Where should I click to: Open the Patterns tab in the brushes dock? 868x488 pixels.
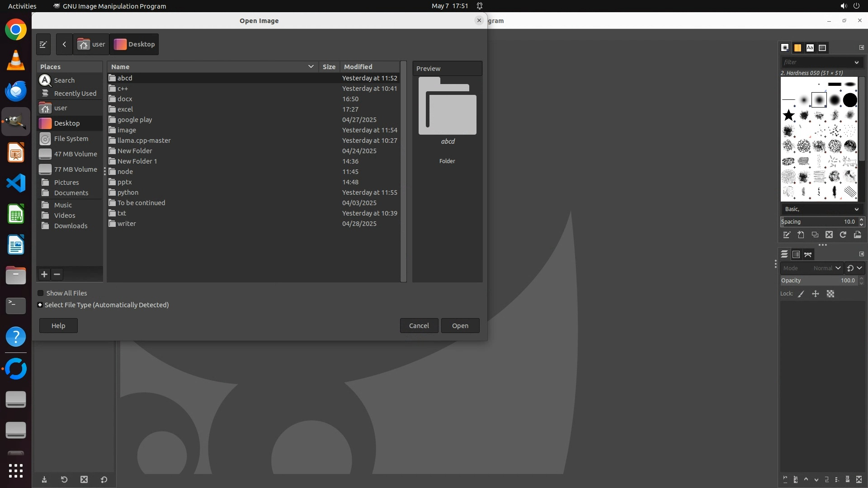[797, 47]
